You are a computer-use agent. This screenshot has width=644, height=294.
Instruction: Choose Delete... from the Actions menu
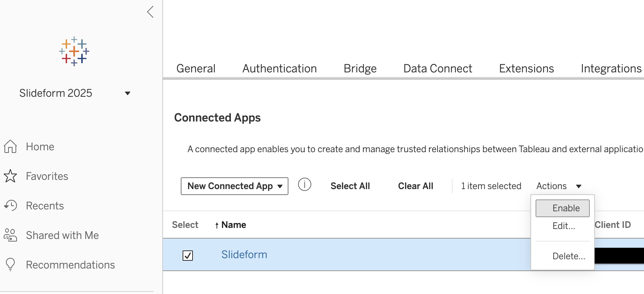pos(568,256)
